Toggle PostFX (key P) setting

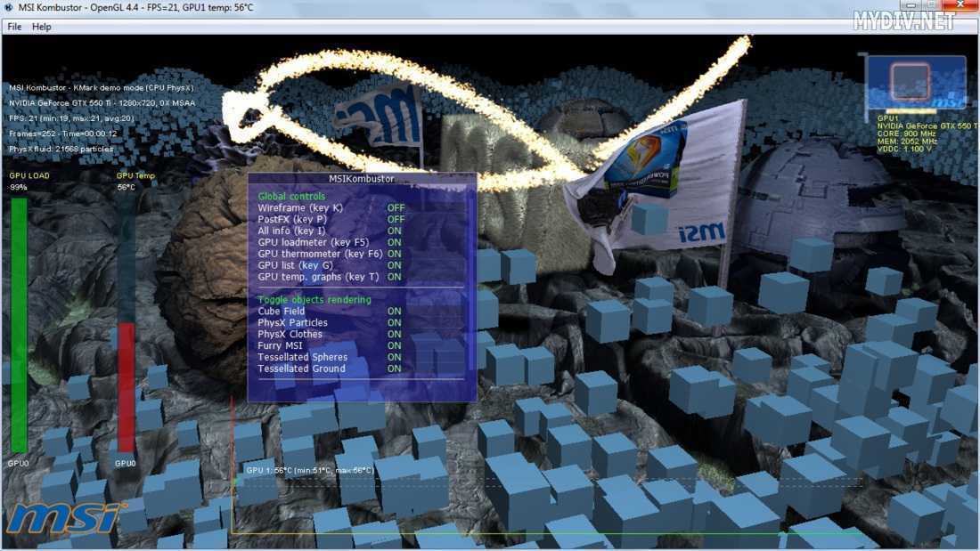[396, 219]
